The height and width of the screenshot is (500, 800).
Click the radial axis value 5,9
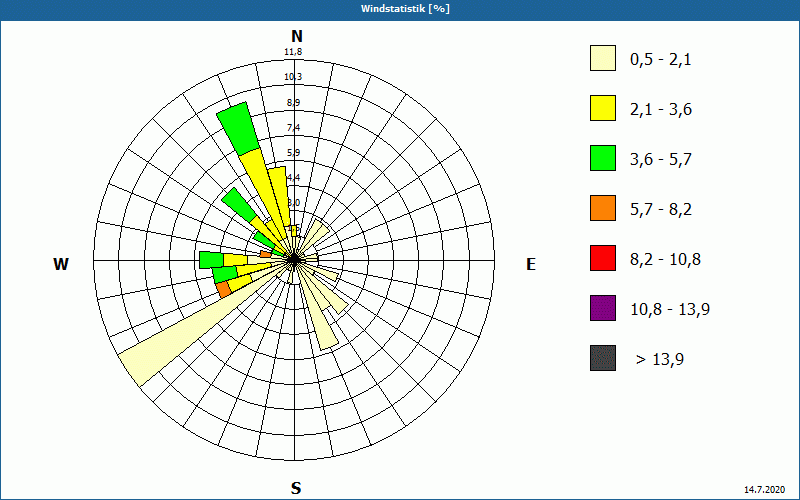(293, 153)
